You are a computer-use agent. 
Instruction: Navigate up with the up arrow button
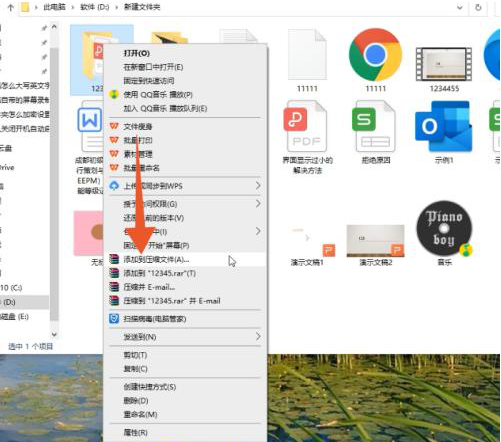[x=11, y=7]
